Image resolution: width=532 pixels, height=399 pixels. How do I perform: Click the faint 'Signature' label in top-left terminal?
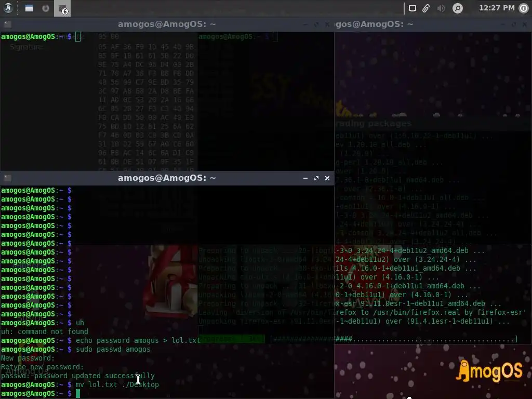point(26,47)
